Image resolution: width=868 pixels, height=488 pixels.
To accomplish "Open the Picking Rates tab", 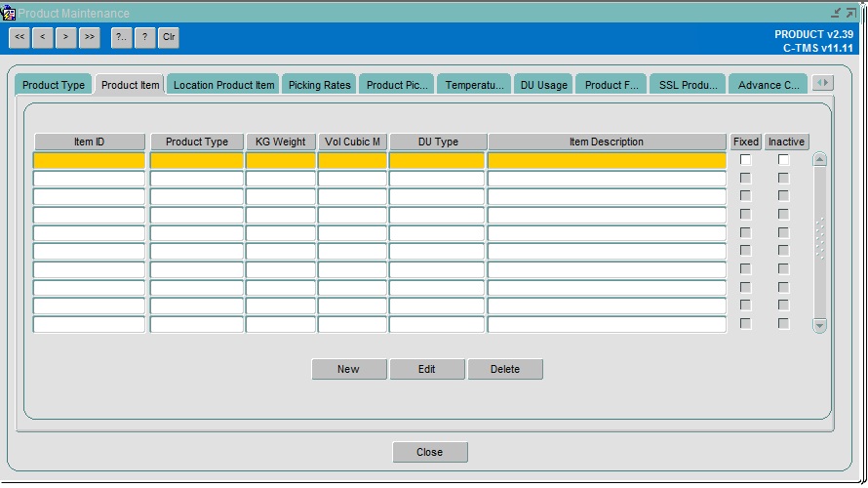I will tap(320, 85).
